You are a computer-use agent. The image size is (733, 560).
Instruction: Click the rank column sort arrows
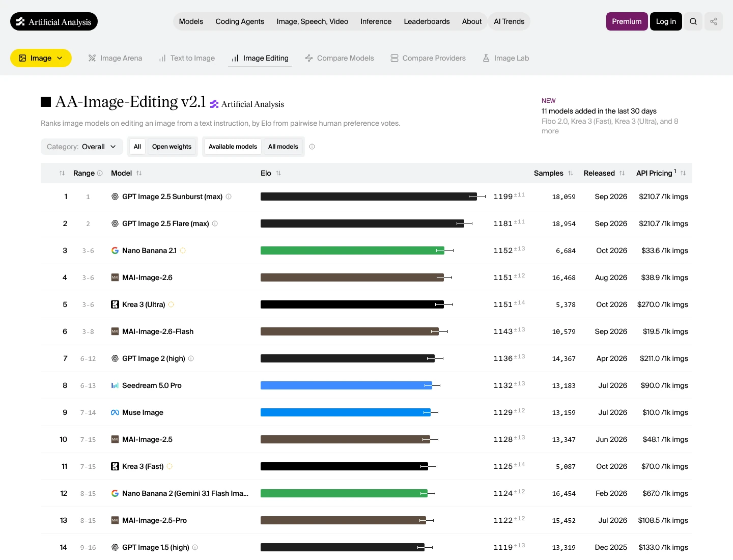(x=62, y=173)
